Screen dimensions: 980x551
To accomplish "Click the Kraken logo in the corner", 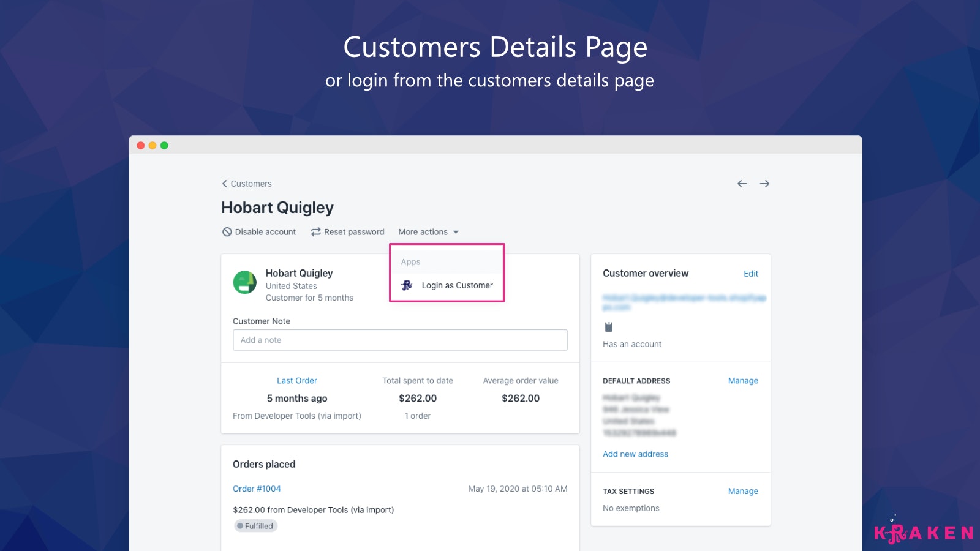I will point(922,531).
